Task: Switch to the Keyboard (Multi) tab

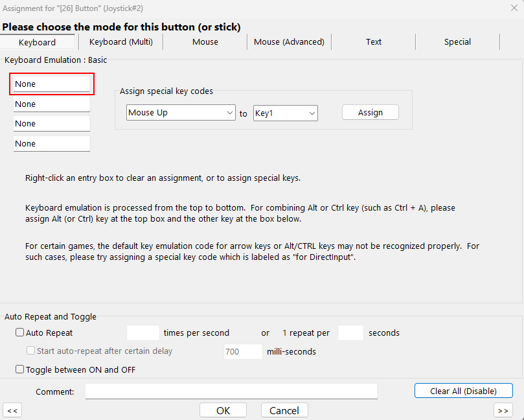Action: click(121, 41)
